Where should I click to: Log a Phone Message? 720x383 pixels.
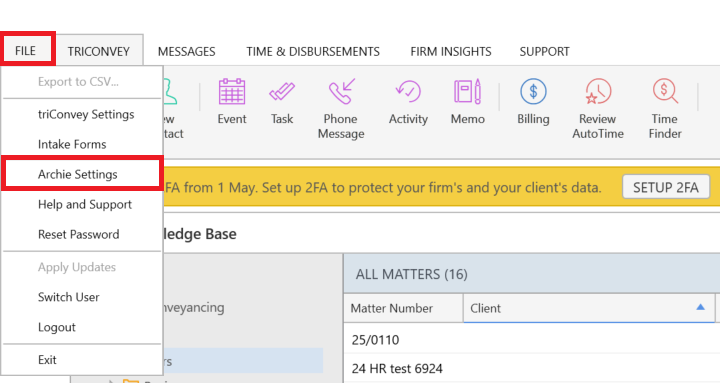pyautogui.click(x=341, y=109)
